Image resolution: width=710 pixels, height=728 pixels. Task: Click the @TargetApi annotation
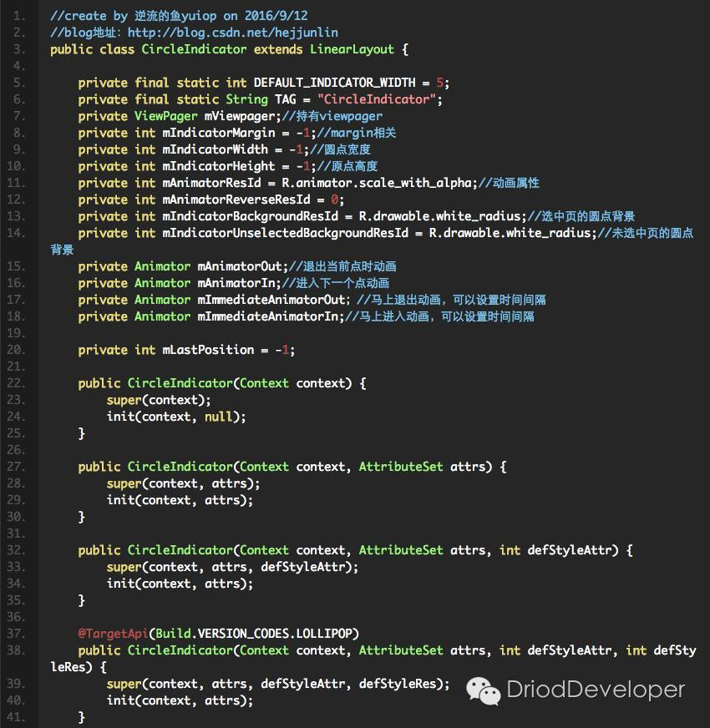pos(113,634)
